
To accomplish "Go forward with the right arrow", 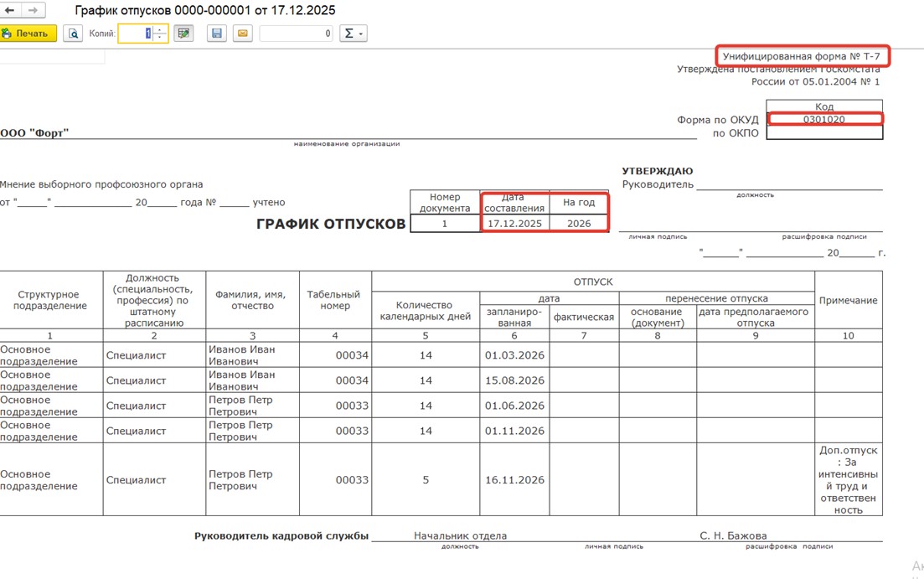I will click(x=34, y=10).
